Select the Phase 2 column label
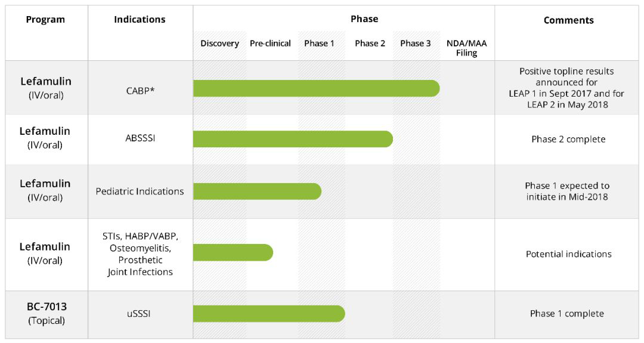The image size is (644, 343). 370,44
